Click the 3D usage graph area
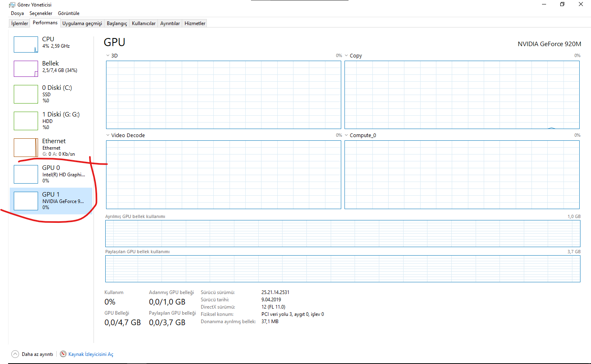Viewport: 591px width, 364px height. coord(223,95)
